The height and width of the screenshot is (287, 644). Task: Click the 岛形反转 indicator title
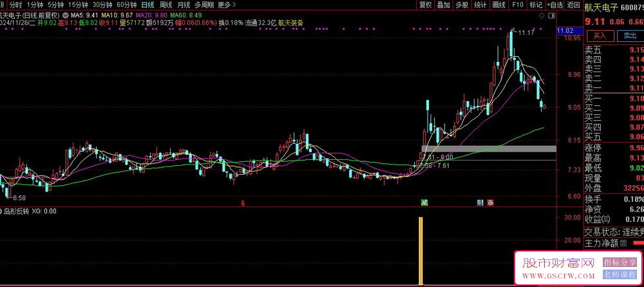point(17,212)
